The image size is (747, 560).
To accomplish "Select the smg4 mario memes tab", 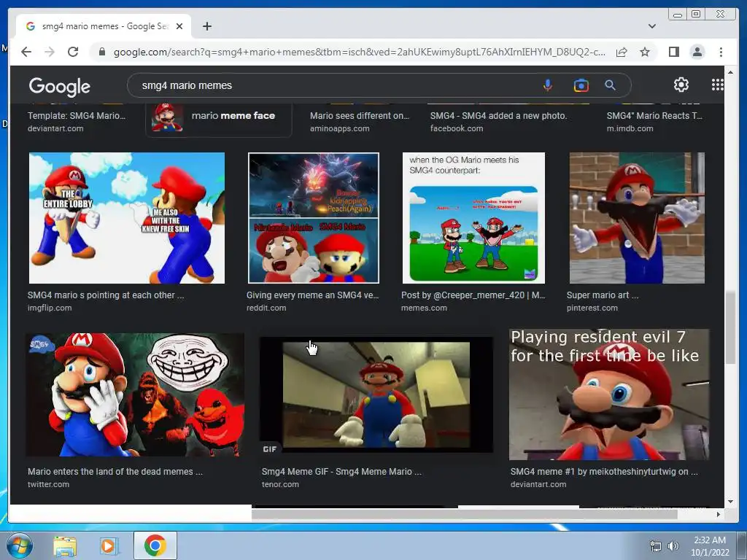I will [x=104, y=26].
